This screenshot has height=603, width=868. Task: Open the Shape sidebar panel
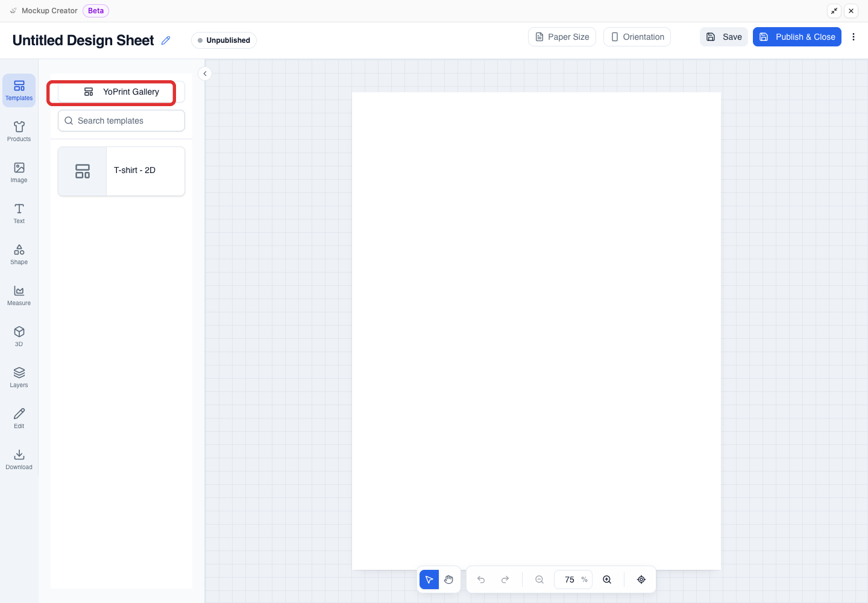pyautogui.click(x=19, y=254)
